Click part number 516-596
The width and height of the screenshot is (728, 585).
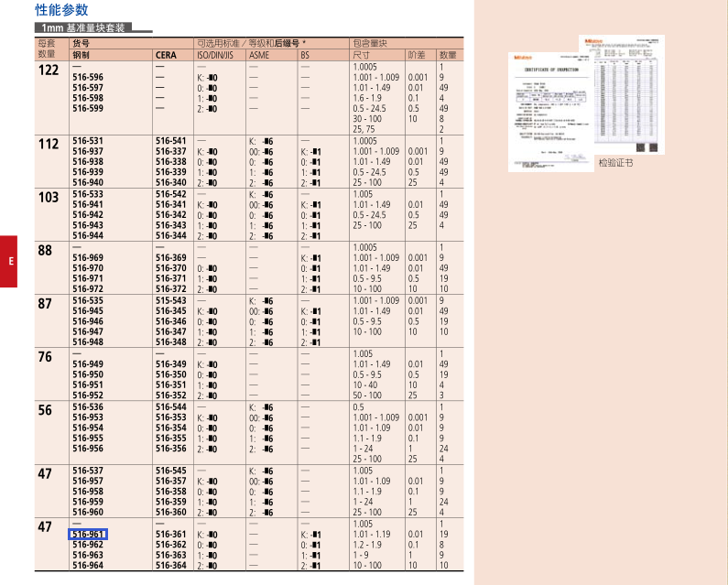click(x=88, y=77)
